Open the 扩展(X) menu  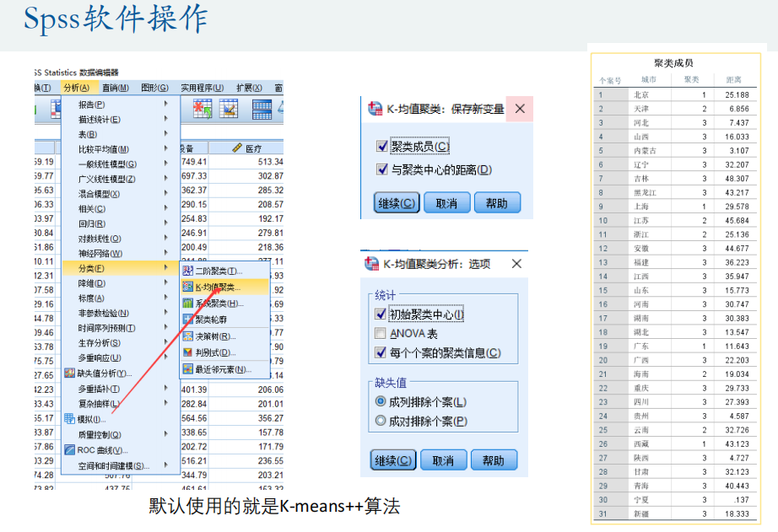(249, 88)
